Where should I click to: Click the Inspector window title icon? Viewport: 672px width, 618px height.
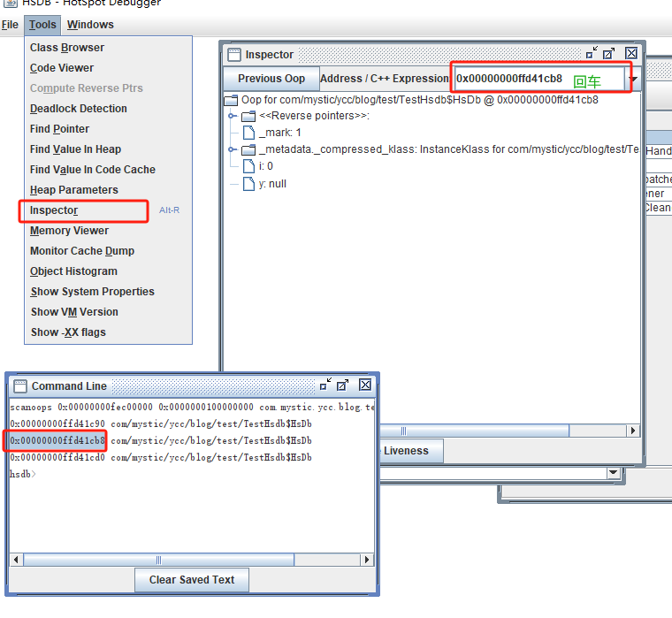pos(234,55)
